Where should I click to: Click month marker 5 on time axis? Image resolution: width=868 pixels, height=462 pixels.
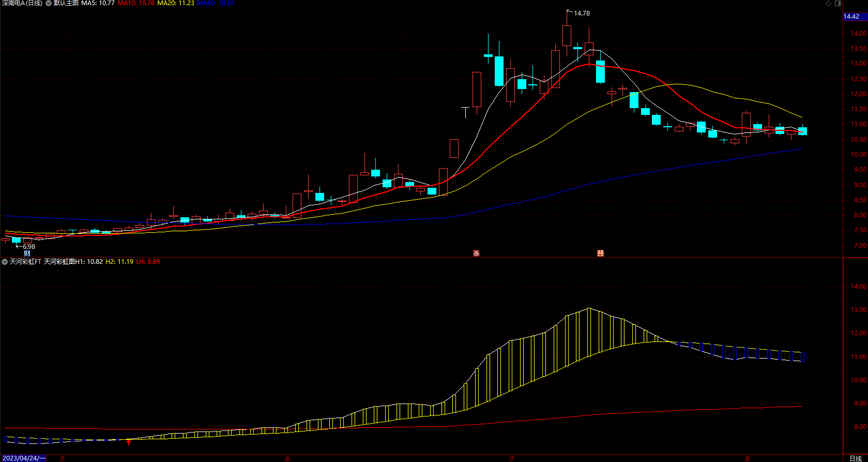click(x=63, y=458)
